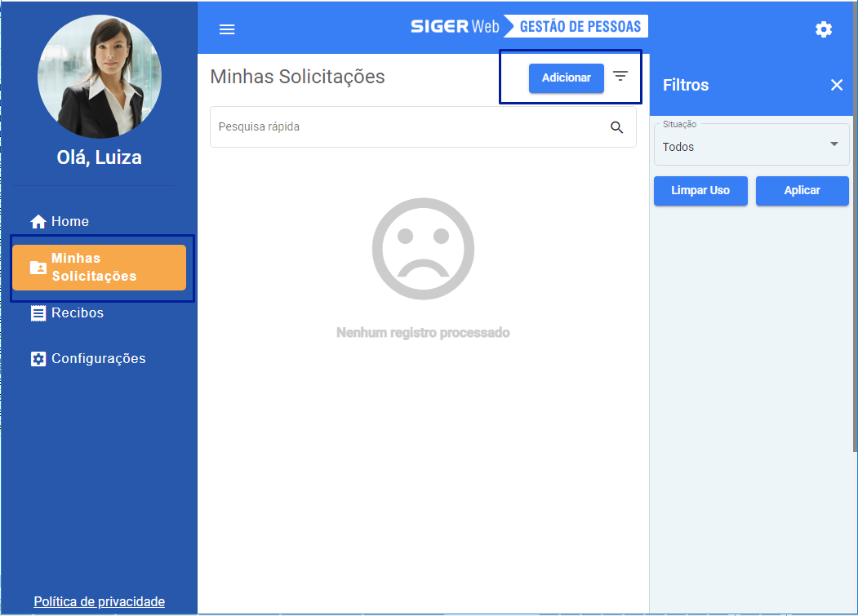858x616 pixels.
Task: Click Luiza's profile photo
Action: click(100, 76)
